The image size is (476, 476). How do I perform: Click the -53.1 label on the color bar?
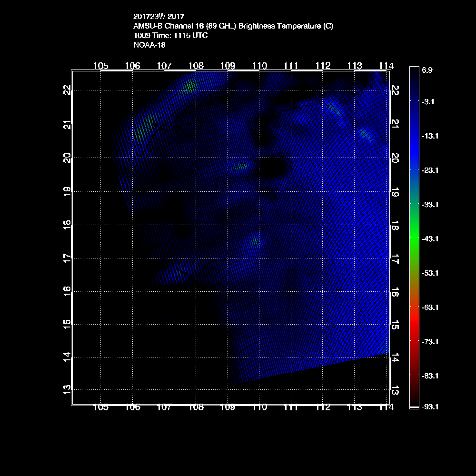tap(430, 273)
